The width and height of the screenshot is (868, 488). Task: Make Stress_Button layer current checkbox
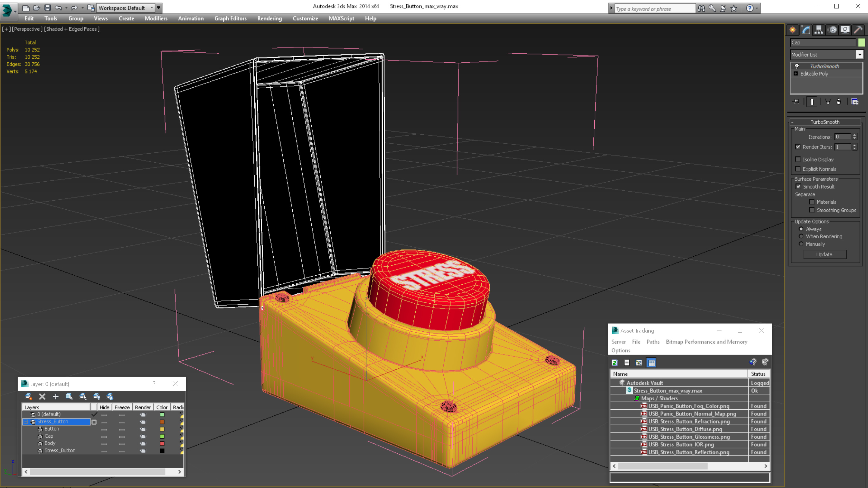(94, 422)
